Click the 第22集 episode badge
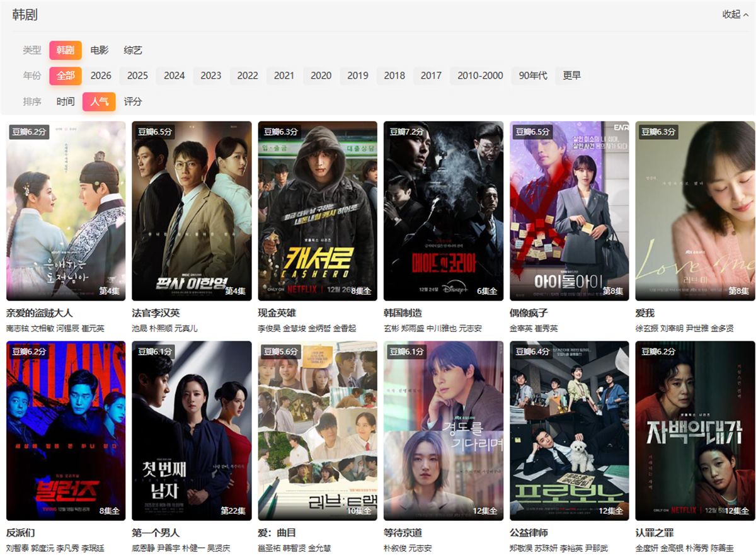The width and height of the screenshot is (756, 558). pos(232,511)
